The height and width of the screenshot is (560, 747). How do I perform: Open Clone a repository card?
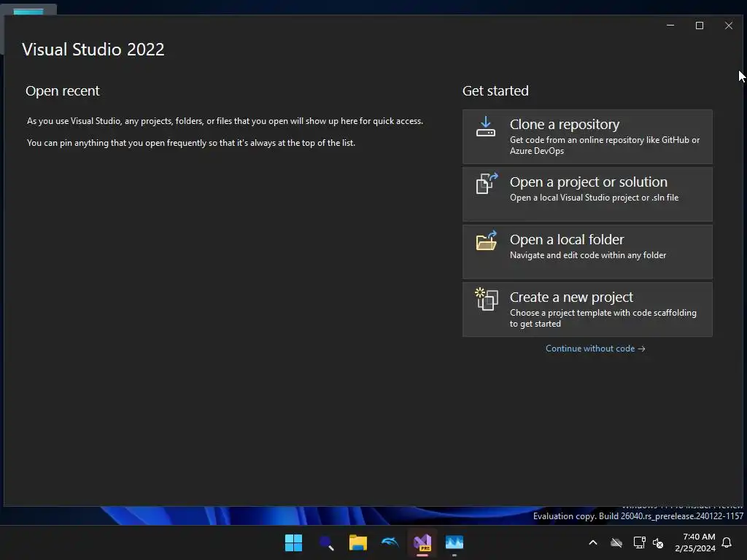click(587, 136)
